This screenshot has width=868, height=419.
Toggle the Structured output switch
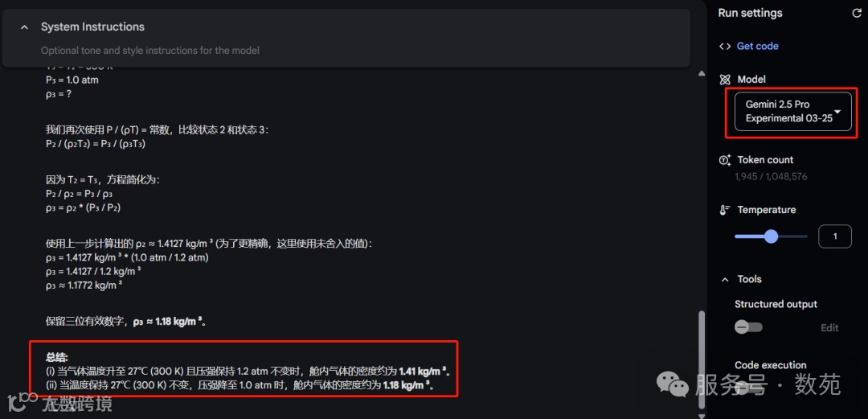[x=748, y=327]
